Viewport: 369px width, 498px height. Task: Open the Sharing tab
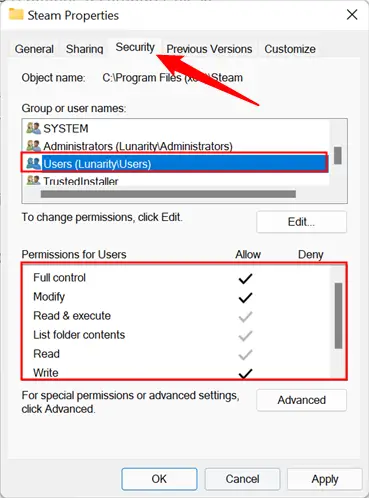84,49
